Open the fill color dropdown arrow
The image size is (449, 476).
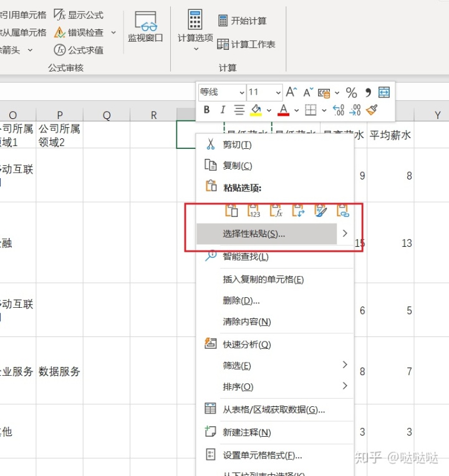coord(269,110)
